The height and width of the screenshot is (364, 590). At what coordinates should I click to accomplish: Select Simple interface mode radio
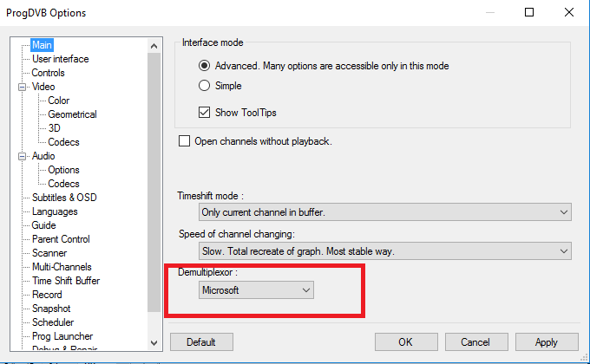coord(204,86)
